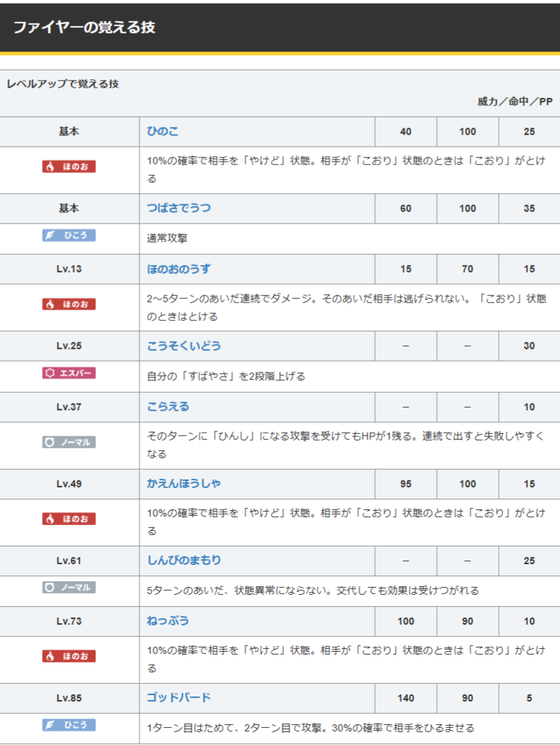Open the こうそくいどう move link

pyautogui.click(x=184, y=346)
